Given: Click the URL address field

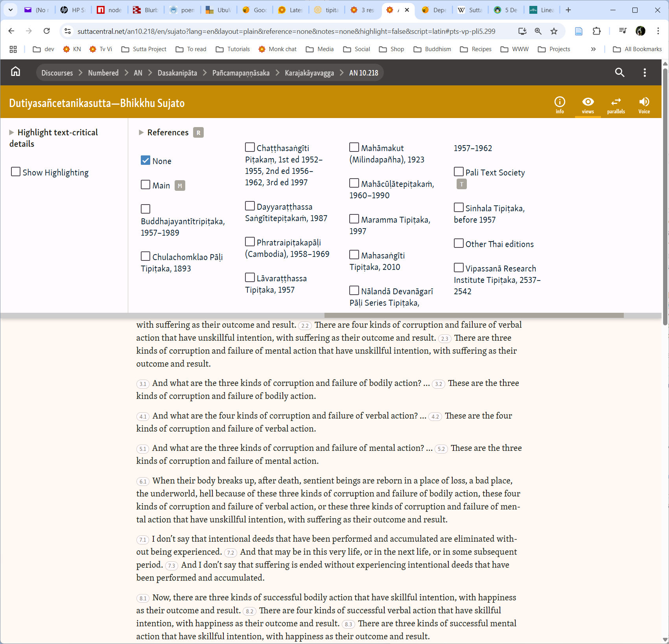Looking at the screenshot, I should (x=286, y=31).
